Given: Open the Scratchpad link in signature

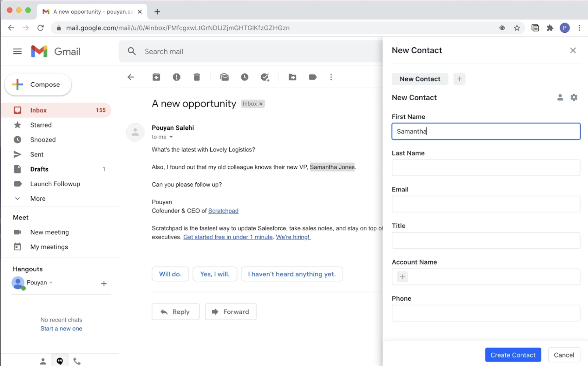Looking at the screenshot, I should click(223, 211).
